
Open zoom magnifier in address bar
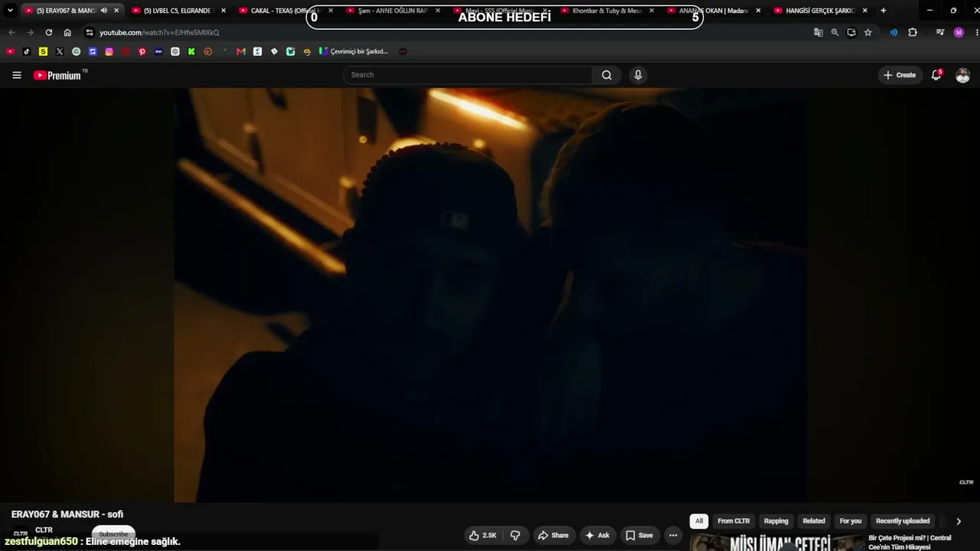coord(835,32)
